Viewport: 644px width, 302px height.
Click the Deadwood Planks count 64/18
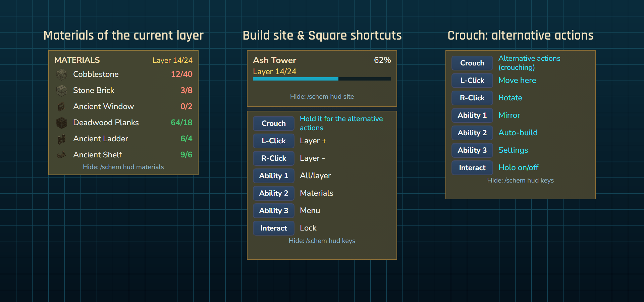[x=182, y=122]
